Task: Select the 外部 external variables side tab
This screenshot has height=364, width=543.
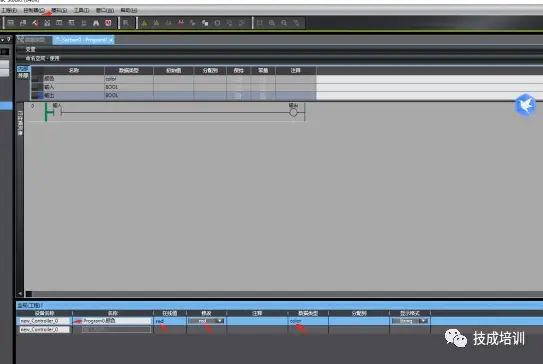Action: pyautogui.click(x=23, y=76)
